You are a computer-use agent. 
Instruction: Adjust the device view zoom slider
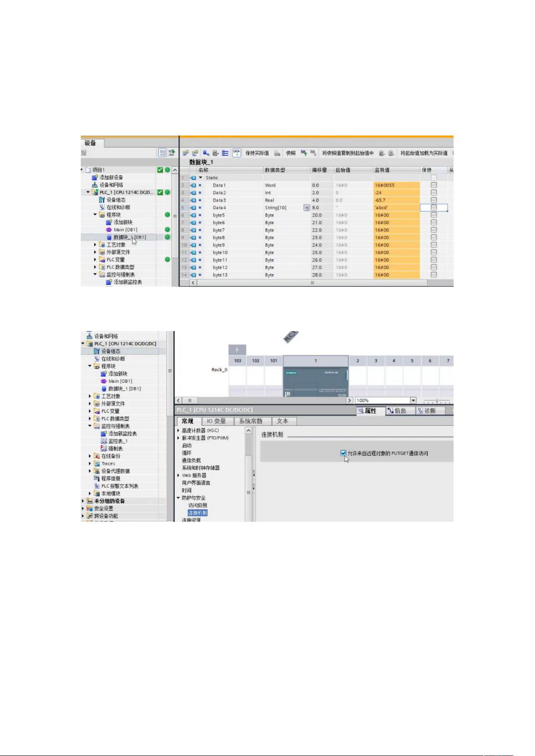[x=437, y=400]
